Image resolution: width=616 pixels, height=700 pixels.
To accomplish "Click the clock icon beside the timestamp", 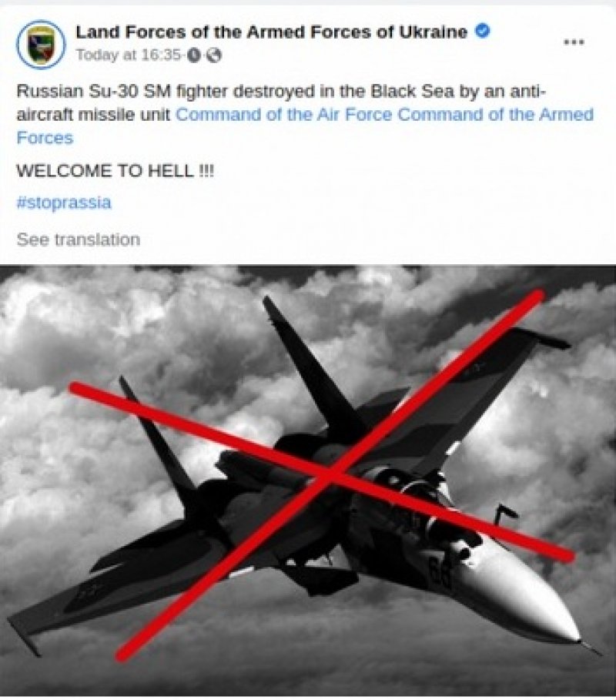I will click(192, 55).
